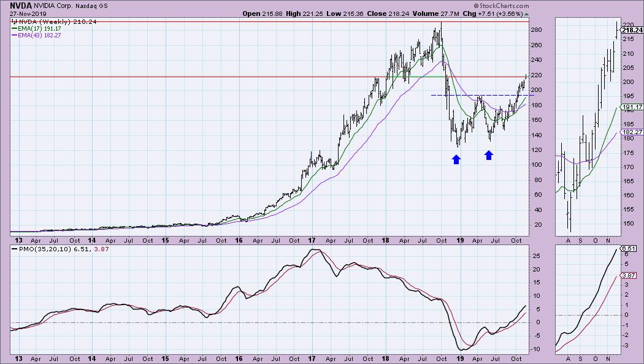Click -3 on the zoom PMO axis
Viewport: 644px width, 364px height.
click(x=626, y=346)
